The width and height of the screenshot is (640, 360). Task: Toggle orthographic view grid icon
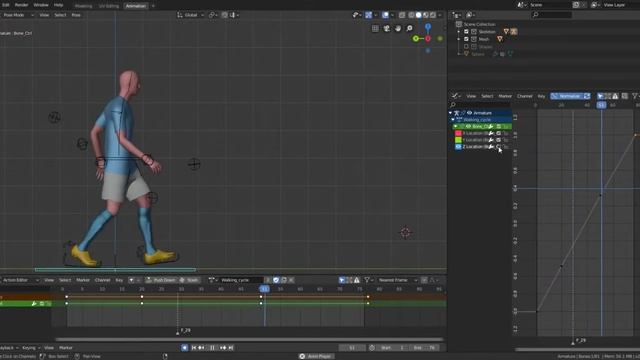pos(375,28)
